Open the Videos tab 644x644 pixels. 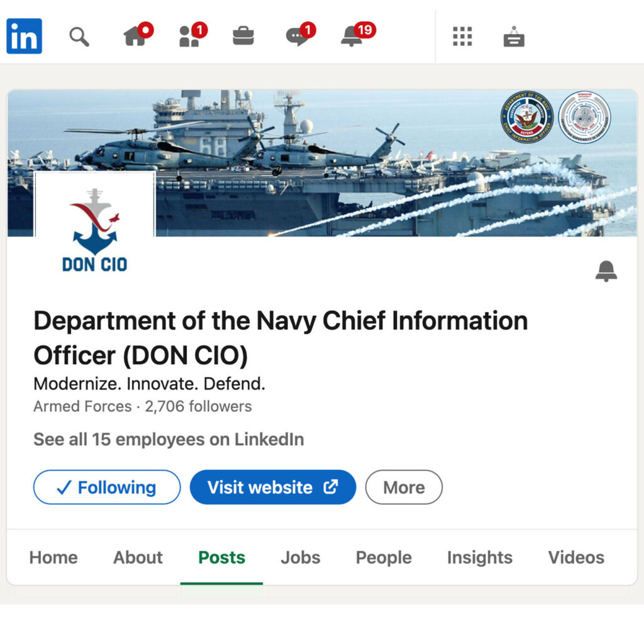[x=576, y=557]
